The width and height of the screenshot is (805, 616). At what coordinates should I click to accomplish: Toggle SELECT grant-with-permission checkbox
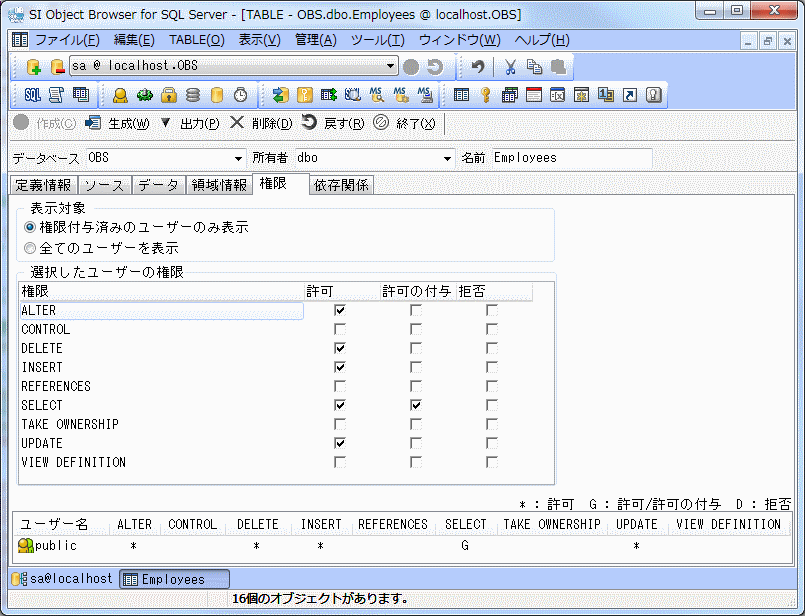416,406
